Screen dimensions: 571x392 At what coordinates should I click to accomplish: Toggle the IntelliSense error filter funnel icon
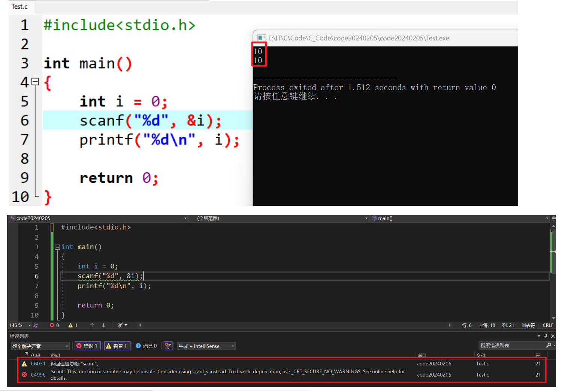[168, 346]
